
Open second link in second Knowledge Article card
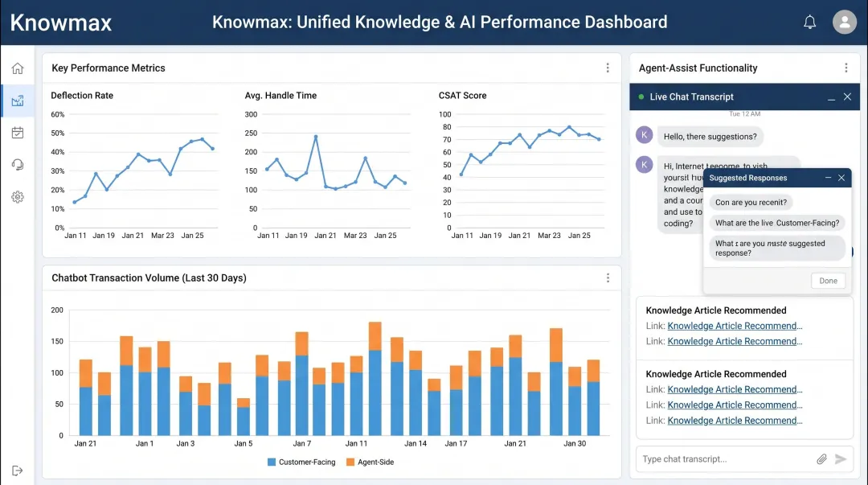coord(735,405)
